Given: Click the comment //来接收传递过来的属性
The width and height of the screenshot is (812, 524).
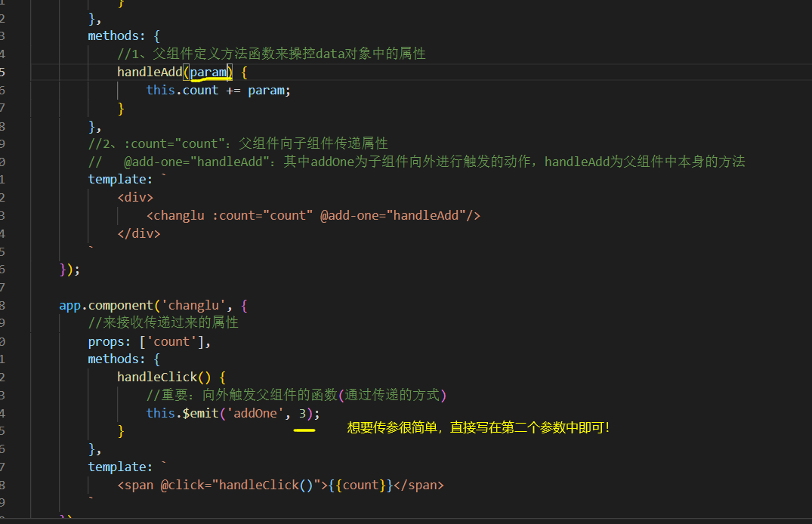Looking at the screenshot, I should pos(163,323).
